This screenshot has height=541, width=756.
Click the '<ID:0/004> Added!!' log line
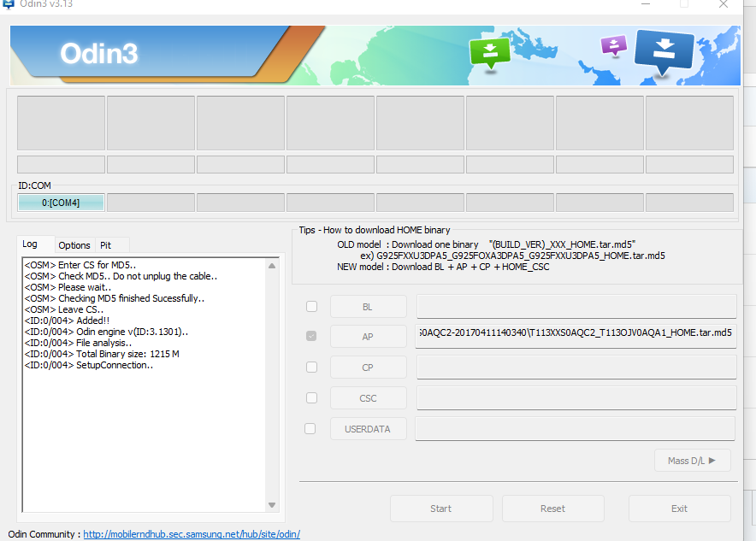pyautogui.click(x=67, y=320)
